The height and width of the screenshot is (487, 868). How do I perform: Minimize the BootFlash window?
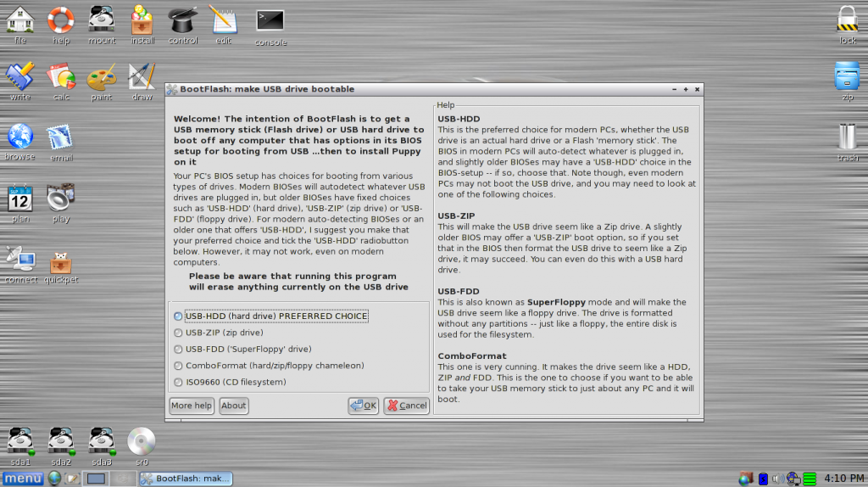click(674, 89)
